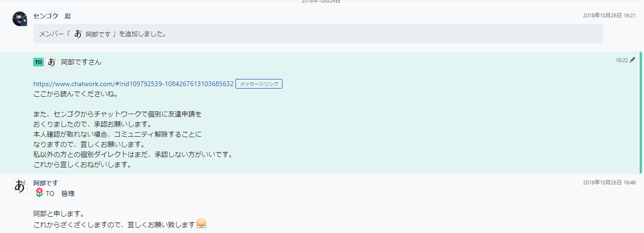
Task: Open the 阿部です avatar on the bottom message
Action: click(x=20, y=186)
